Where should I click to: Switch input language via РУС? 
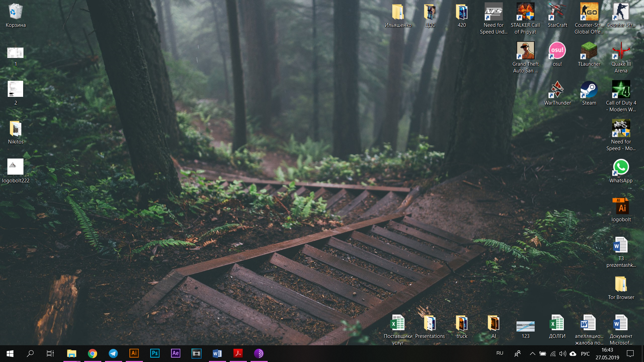click(x=585, y=354)
